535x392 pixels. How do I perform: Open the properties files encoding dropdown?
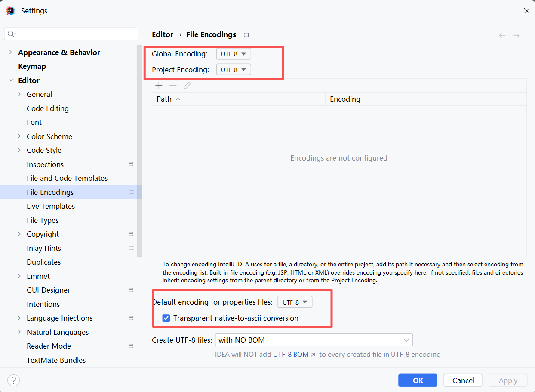pyautogui.click(x=295, y=302)
